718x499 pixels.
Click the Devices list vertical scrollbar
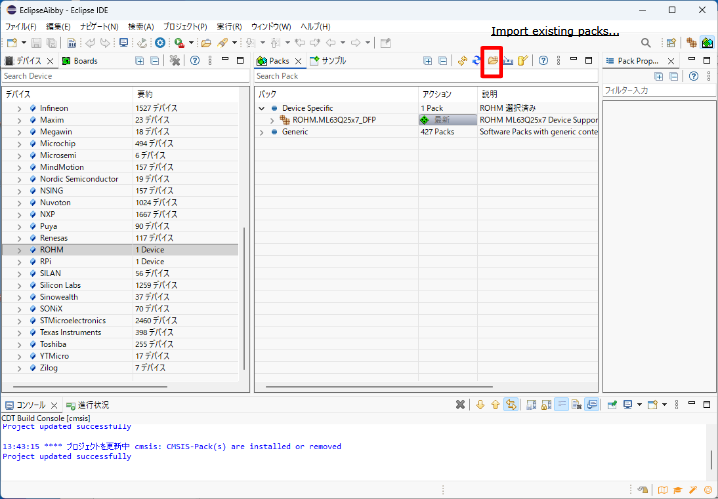click(x=244, y=298)
